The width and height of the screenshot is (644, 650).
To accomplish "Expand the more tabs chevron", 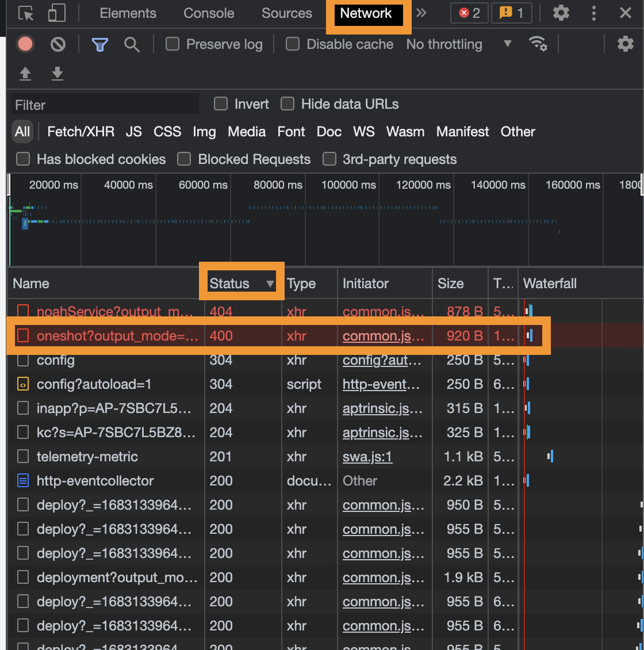I will coord(421,13).
